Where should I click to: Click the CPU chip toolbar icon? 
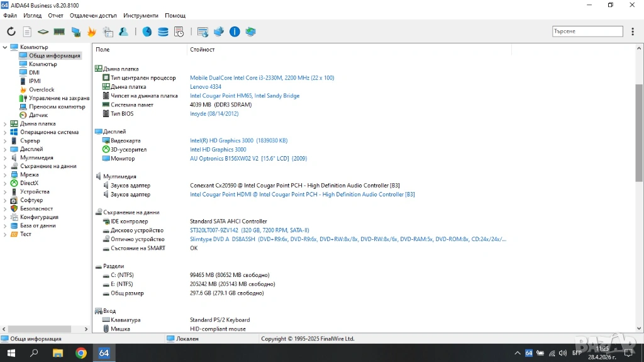pos(43,31)
